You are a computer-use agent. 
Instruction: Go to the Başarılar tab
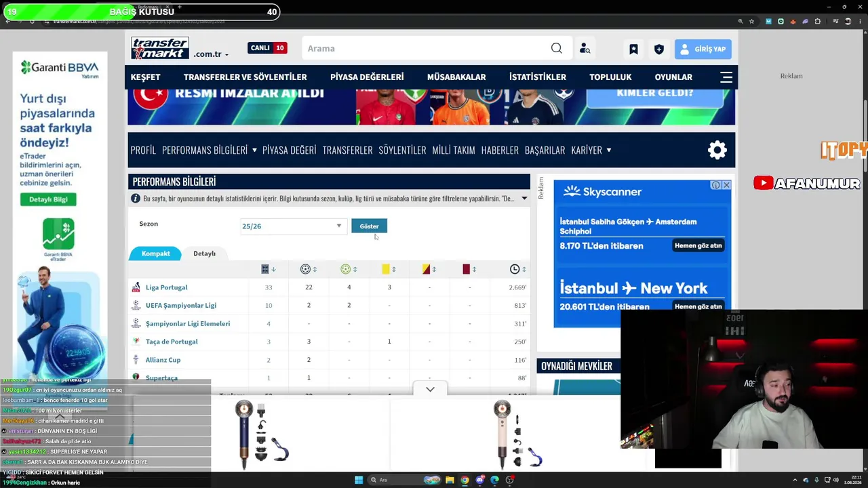coord(545,150)
